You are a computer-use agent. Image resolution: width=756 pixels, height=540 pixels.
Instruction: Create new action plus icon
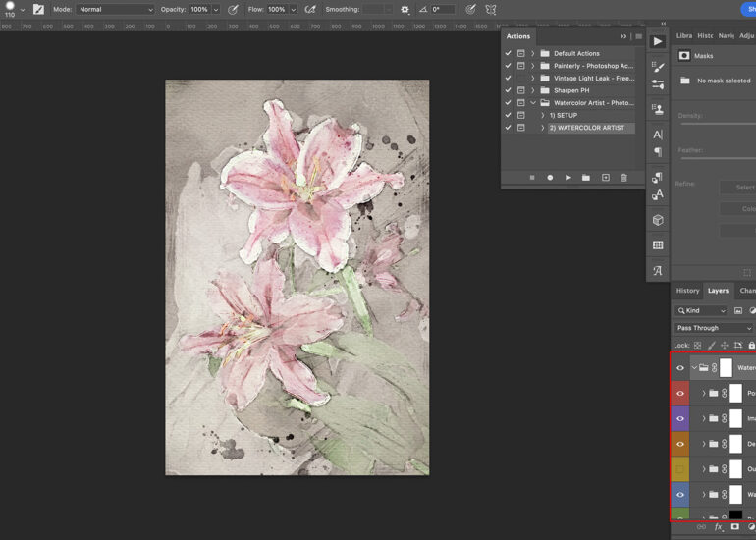[x=606, y=178]
